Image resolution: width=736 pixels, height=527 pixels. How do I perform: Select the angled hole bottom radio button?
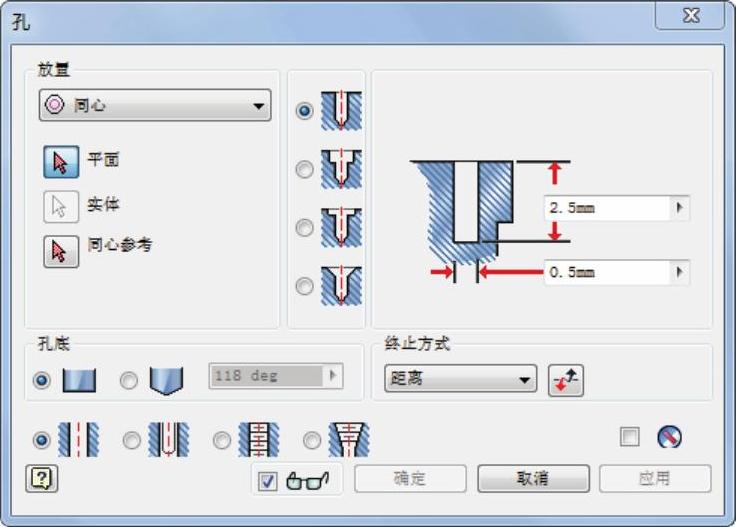pos(129,380)
